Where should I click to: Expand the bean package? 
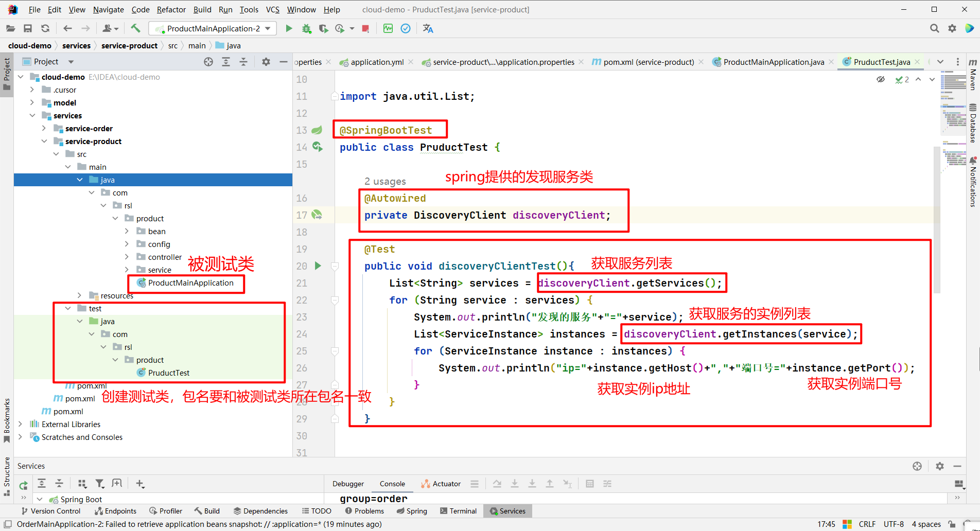(127, 231)
